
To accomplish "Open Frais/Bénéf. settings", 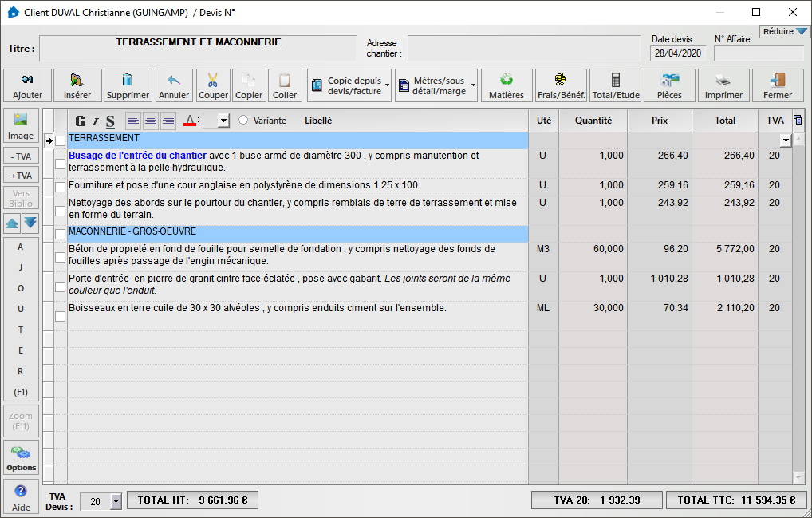I will point(562,85).
